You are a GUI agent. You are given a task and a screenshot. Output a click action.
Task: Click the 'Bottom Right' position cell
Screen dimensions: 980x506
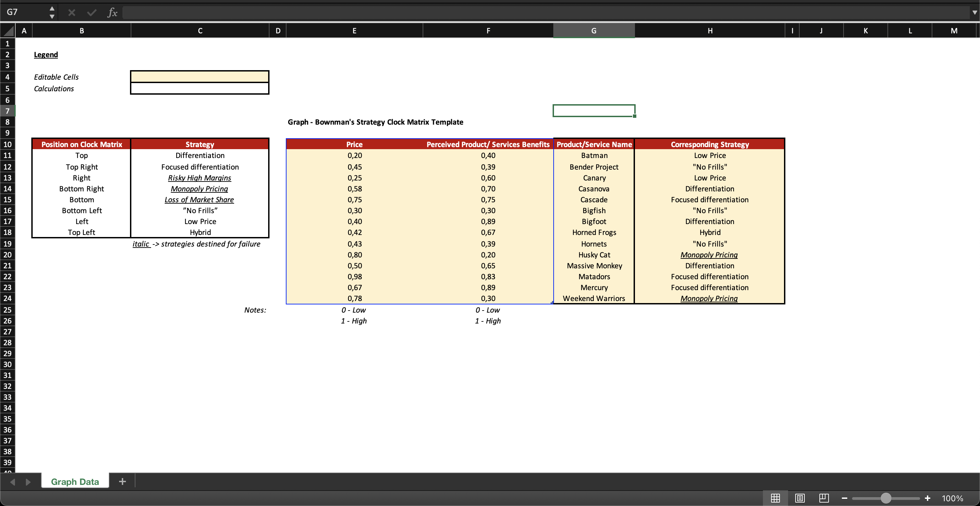point(82,189)
